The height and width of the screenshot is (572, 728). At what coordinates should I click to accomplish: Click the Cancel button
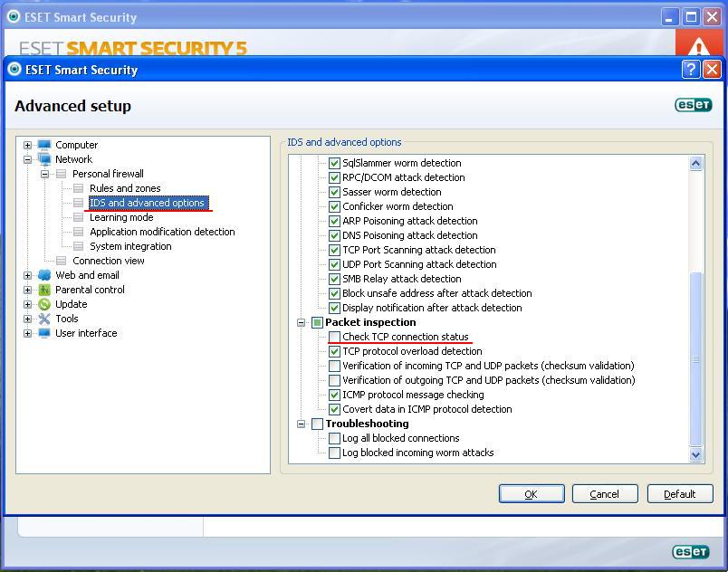coord(605,494)
